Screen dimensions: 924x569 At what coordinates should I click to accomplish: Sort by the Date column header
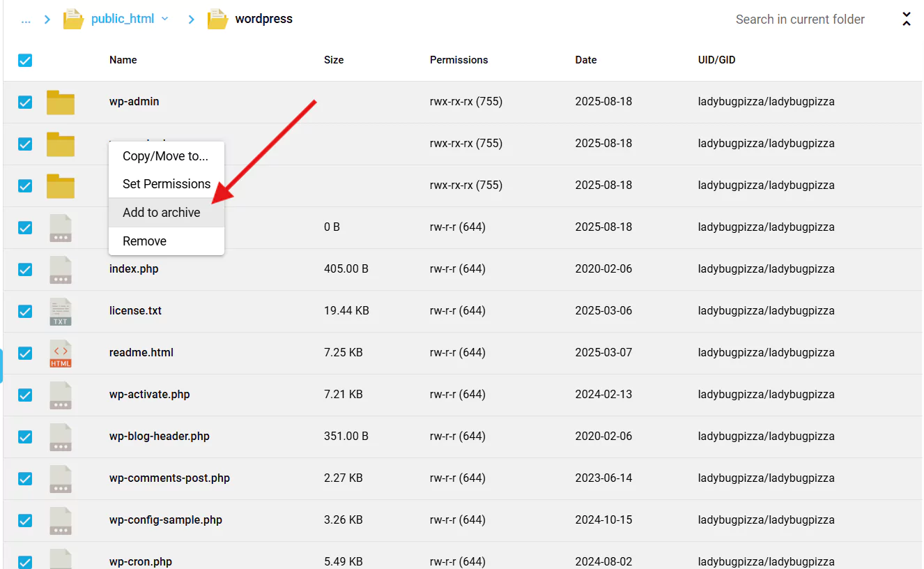coord(586,60)
